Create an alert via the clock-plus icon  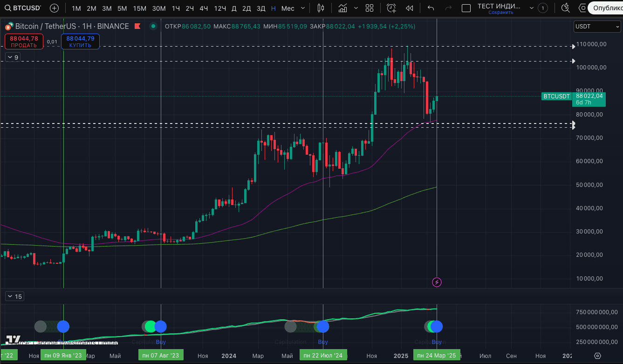391,7
